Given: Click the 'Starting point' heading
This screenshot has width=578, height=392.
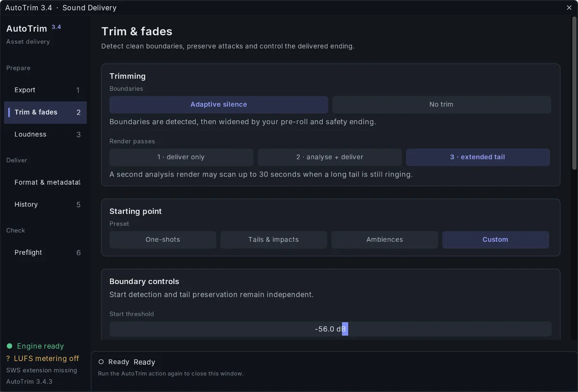Looking at the screenshot, I should tap(135, 211).
